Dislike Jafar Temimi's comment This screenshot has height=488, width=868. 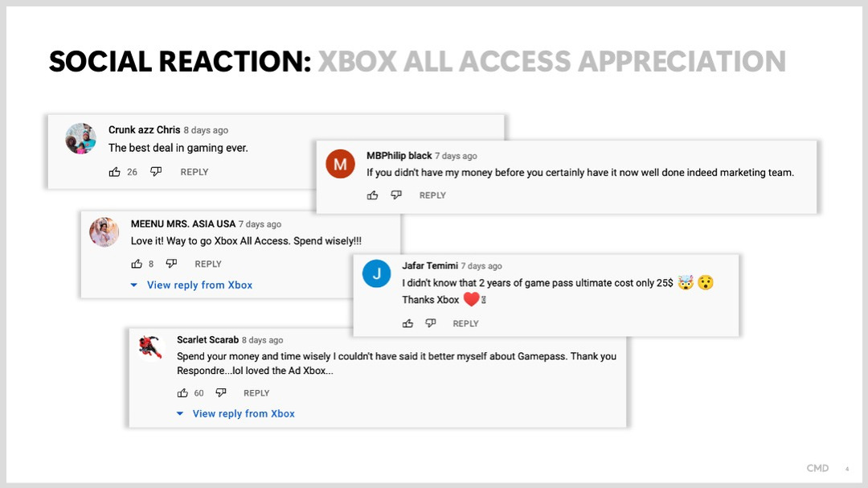(431, 323)
